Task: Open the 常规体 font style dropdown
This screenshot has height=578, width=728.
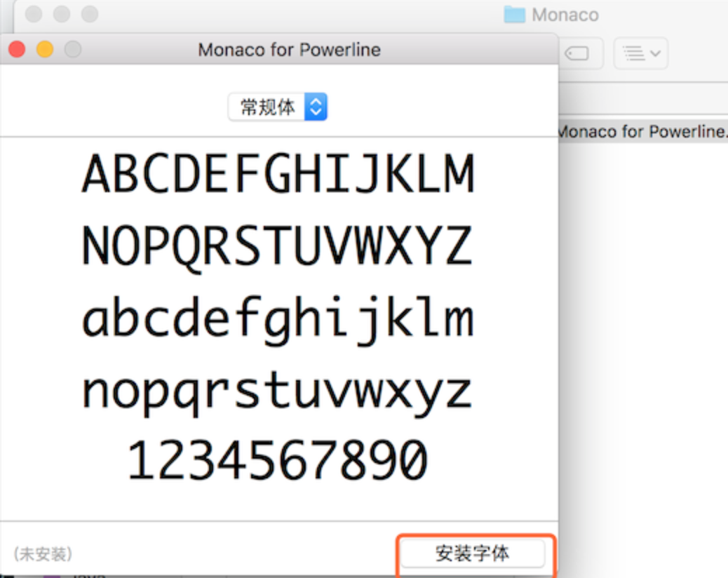Action: pos(278,107)
